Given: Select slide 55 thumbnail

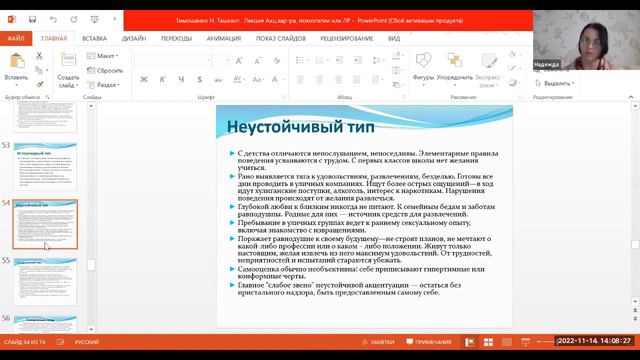Looking at the screenshot, I should click(45, 281).
